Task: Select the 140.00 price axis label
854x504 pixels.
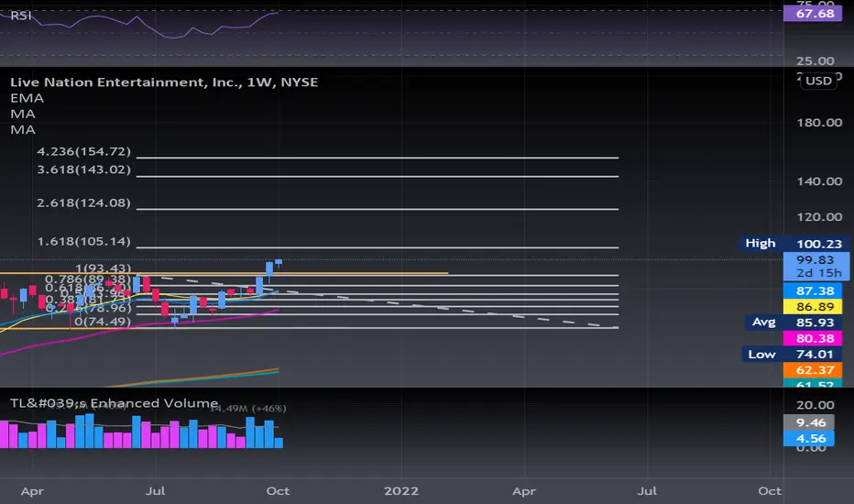Action: (x=819, y=181)
